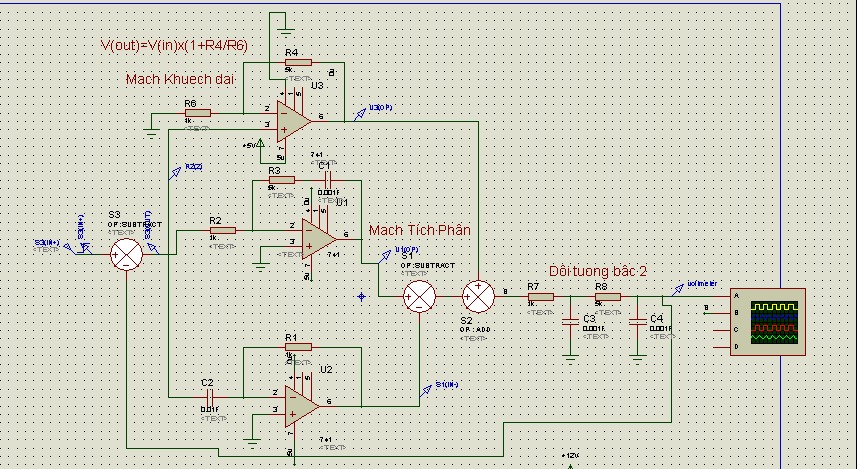Select op-amp U2 near the bottom
Image resolution: width=857 pixels, height=469 pixels.
coord(302,406)
